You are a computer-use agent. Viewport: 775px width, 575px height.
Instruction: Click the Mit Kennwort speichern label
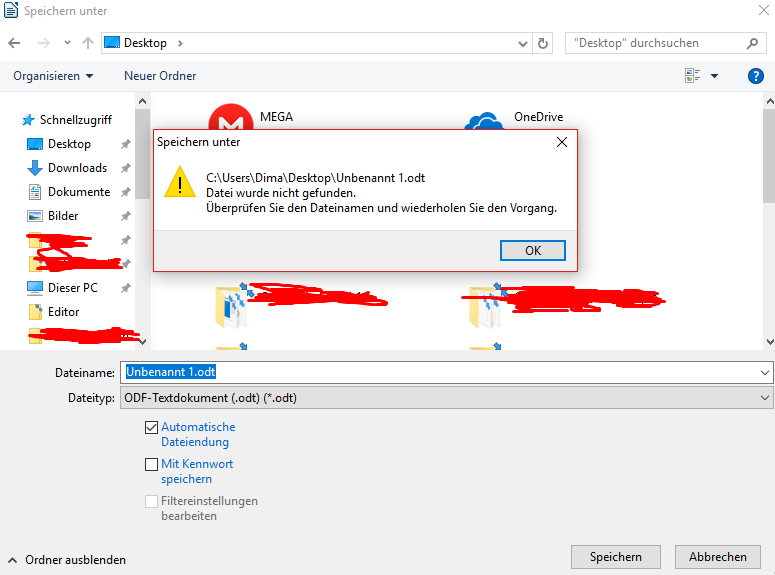197,471
